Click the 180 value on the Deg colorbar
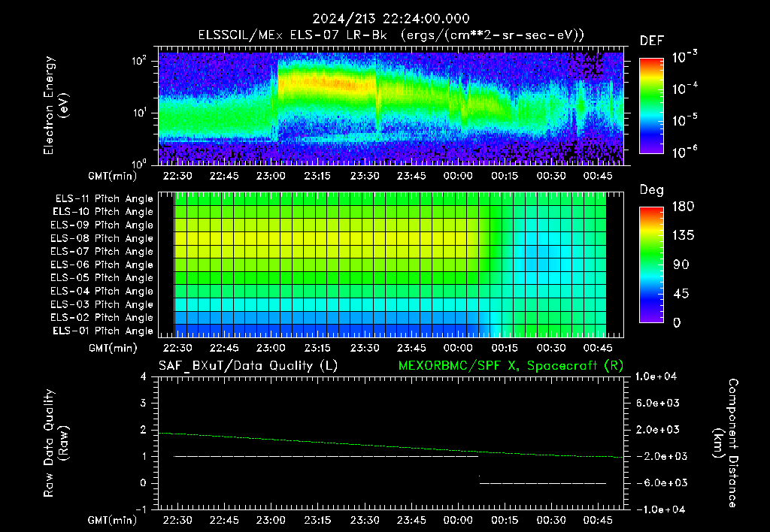 pos(683,207)
